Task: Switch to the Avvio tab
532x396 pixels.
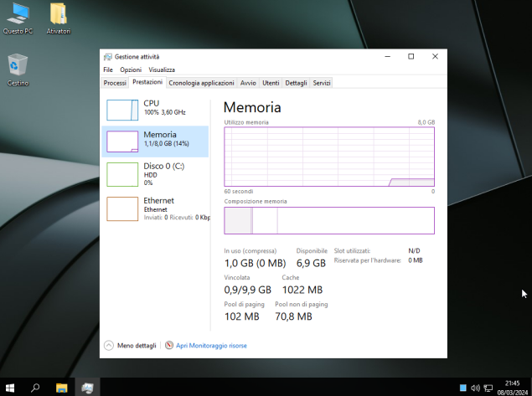Action: [x=248, y=83]
